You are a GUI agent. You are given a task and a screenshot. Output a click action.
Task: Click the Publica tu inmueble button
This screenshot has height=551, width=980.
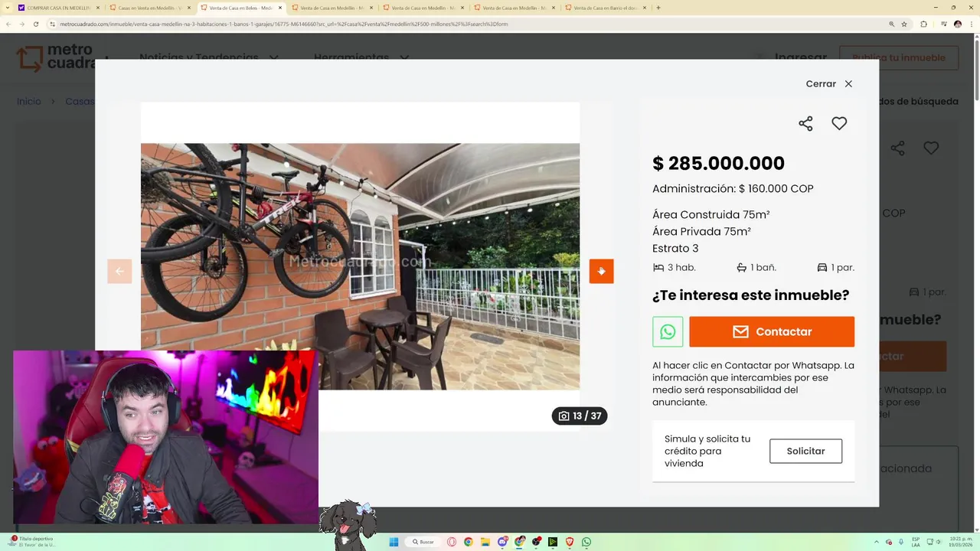[x=899, y=58]
